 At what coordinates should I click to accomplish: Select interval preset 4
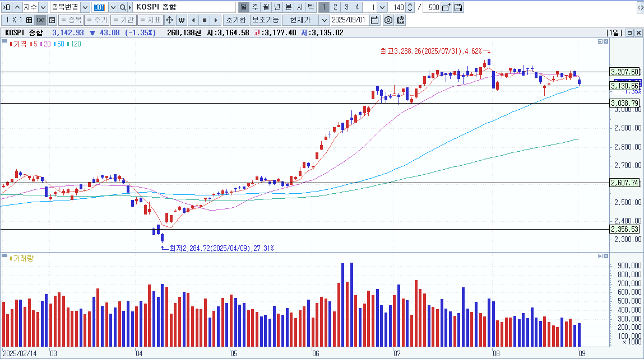(358, 7)
